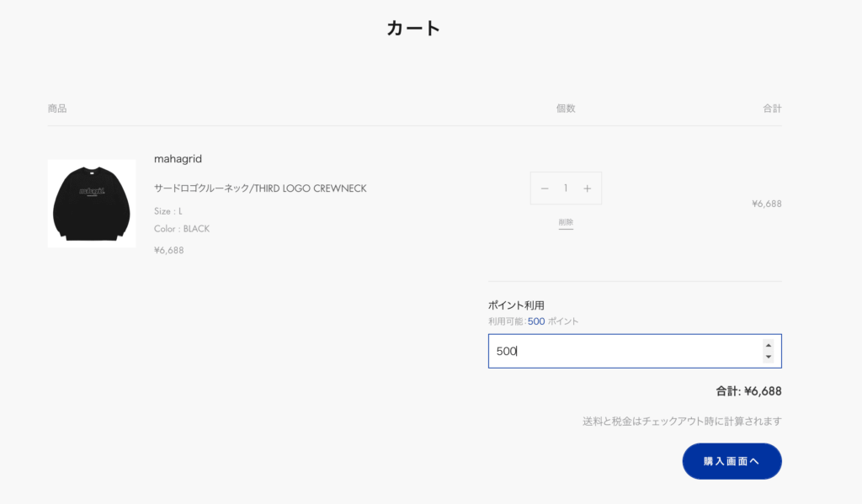Open サードロゴクルーネック/THIRD LOGO CREWNECK product title
The height and width of the screenshot is (504, 862).
[260, 188]
